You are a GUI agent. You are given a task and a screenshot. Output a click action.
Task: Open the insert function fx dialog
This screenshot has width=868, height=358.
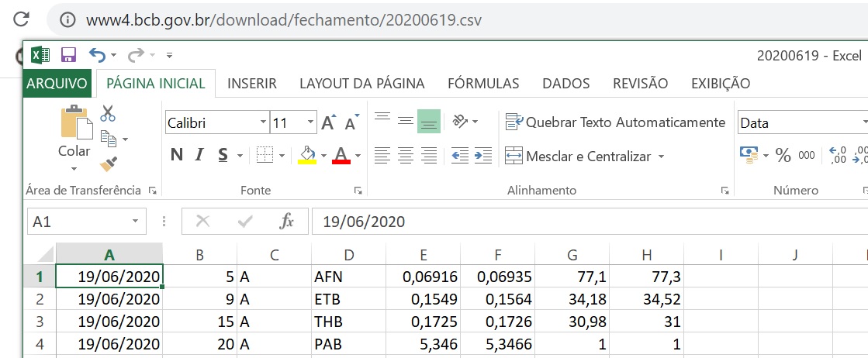(286, 222)
